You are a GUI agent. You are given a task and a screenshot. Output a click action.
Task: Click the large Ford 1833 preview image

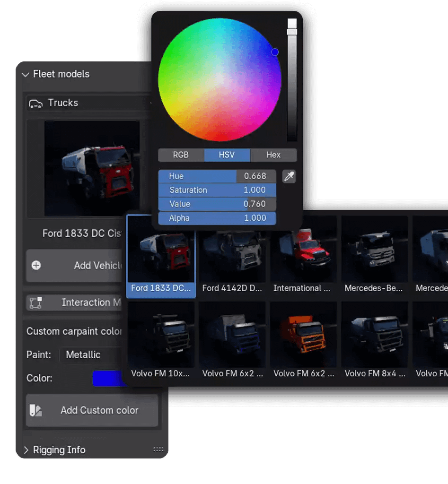click(92, 168)
